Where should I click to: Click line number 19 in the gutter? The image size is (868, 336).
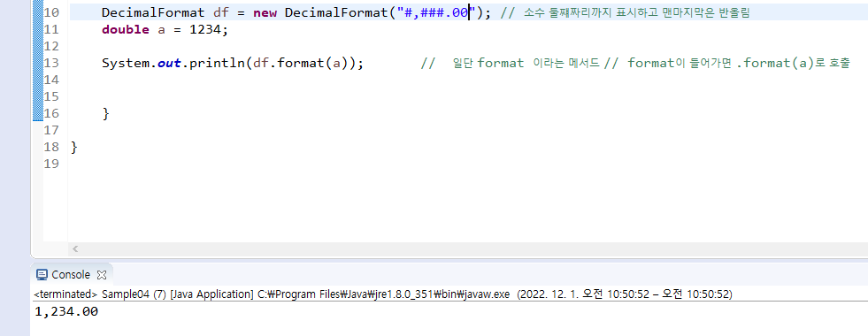click(x=51, y=164)
